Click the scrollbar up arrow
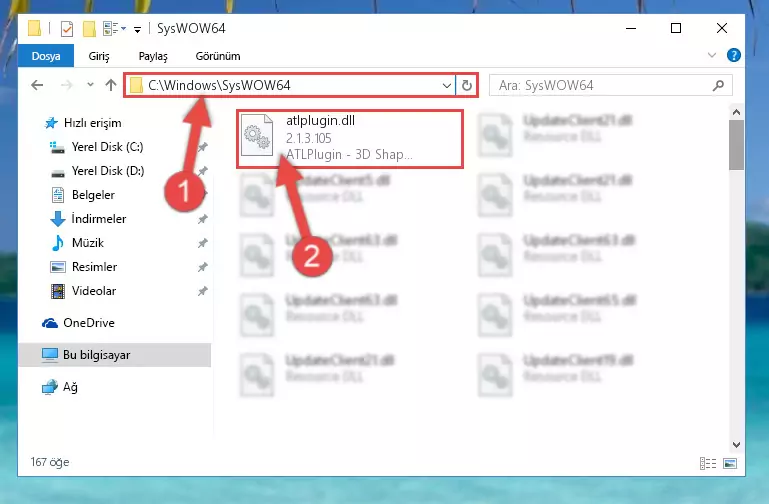Screen dimensions: 769x504 pyautogui.click(x=736, y=112)
